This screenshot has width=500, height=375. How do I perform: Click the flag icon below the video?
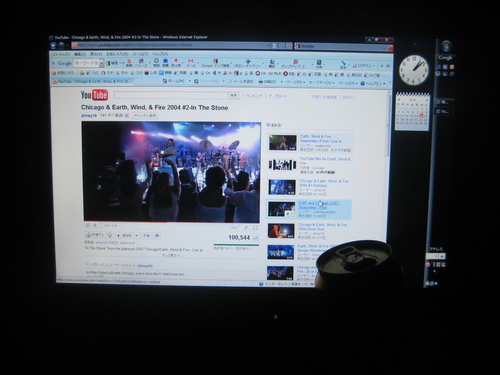coord(157,236)
